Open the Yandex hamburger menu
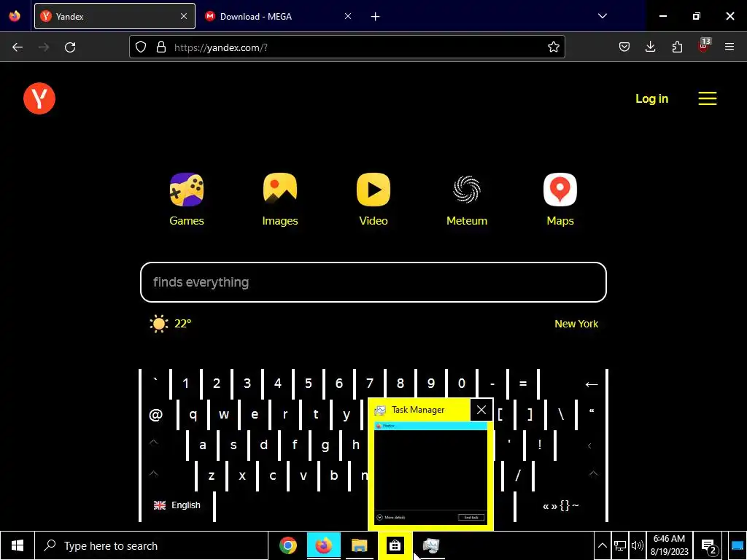Viewport: 747px width, 560px height. click(708, 98)
